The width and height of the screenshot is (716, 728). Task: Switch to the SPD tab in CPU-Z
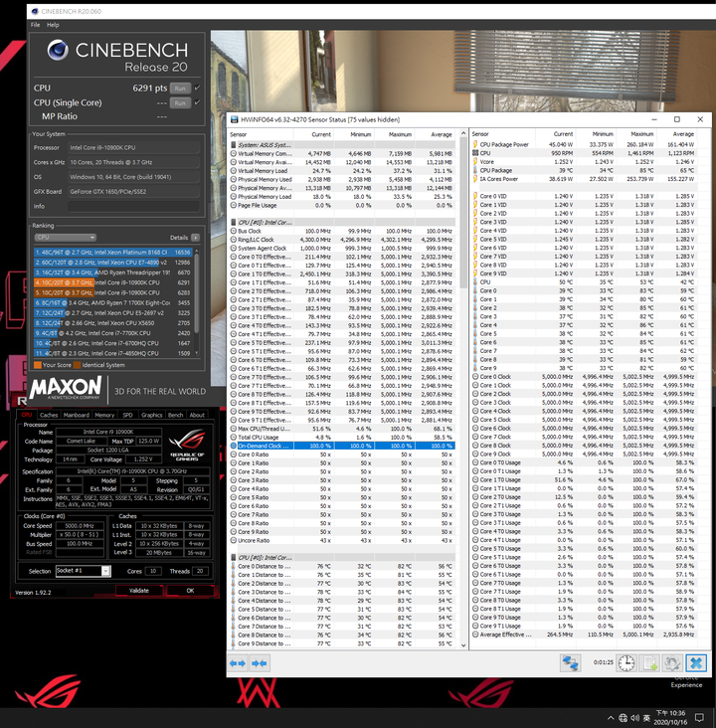pyautogui.click(x=127, y=415)
